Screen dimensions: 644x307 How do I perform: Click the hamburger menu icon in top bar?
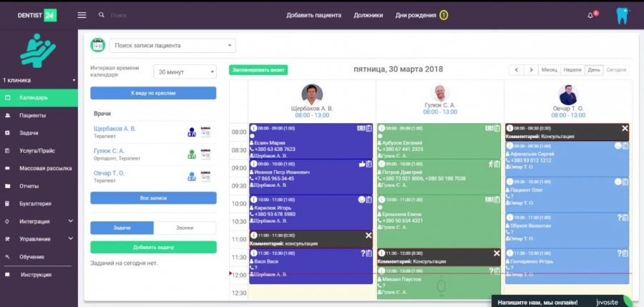82,15
